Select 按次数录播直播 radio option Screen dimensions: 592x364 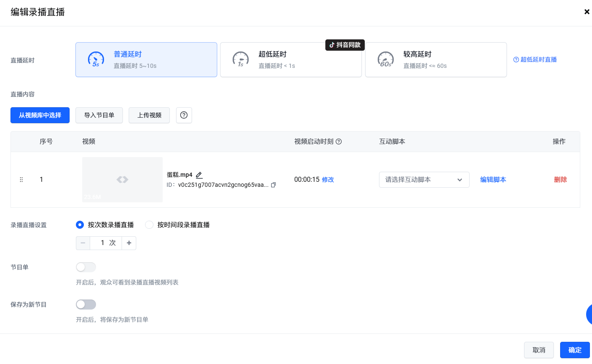(80, 225)
